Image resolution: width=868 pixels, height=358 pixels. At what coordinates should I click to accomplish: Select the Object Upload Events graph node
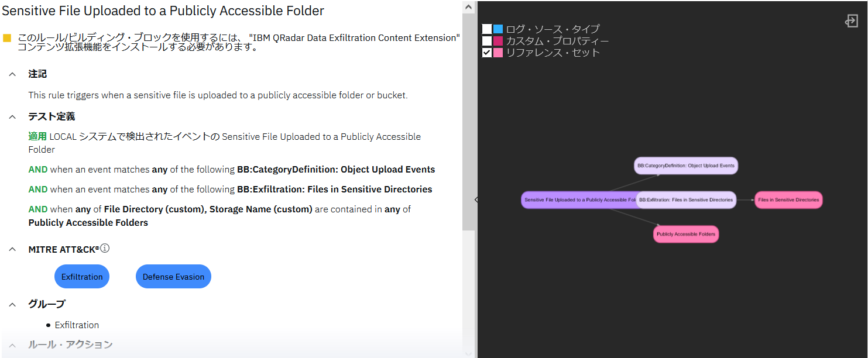pos(686,166)
